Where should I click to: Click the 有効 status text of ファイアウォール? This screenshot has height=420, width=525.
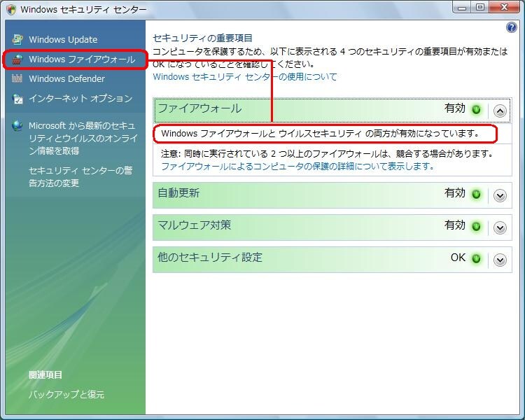tap(455, 108)
